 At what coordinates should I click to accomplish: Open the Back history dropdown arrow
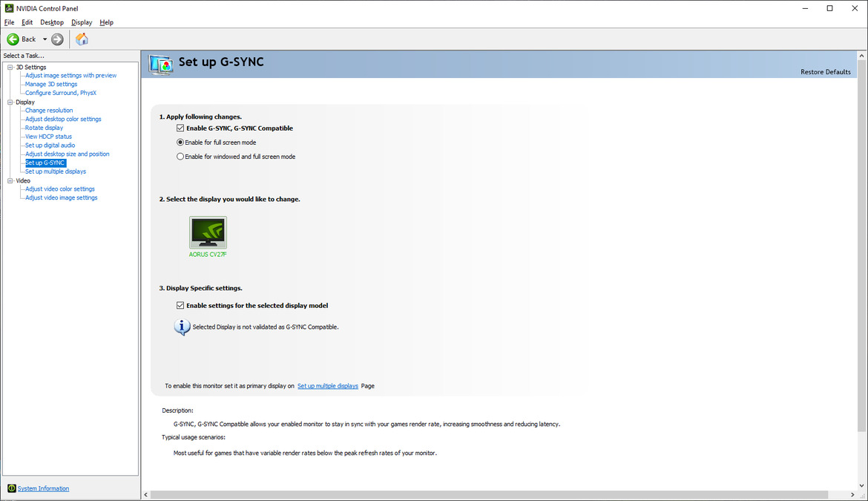click(x=45, y=39)
